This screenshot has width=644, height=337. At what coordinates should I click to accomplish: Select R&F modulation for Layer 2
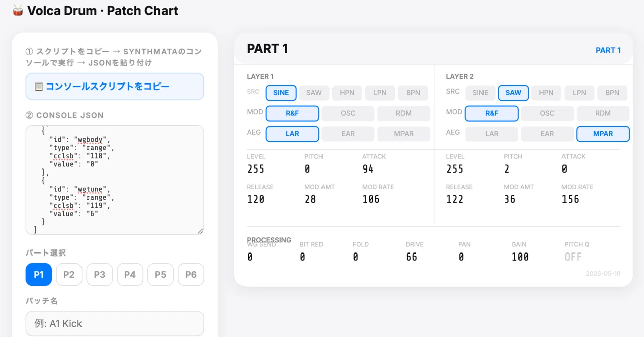click(x=492, y=113)
